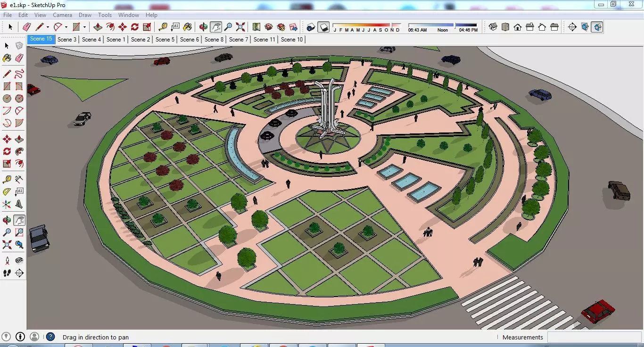Screen dimensions: 644x347
Task: Activate the Tape Measure tool in top toolbar
Action: (163, 27)
